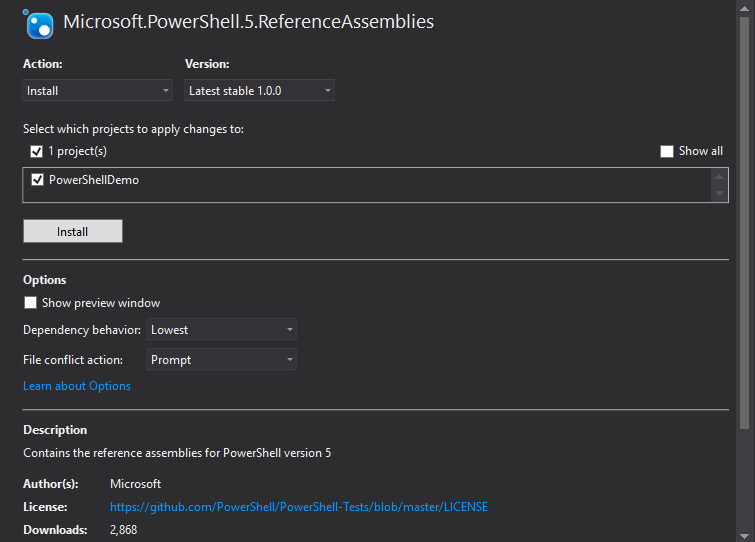Click the Description section heading
This screenshot has height=542, width=755.
point(55,430)
